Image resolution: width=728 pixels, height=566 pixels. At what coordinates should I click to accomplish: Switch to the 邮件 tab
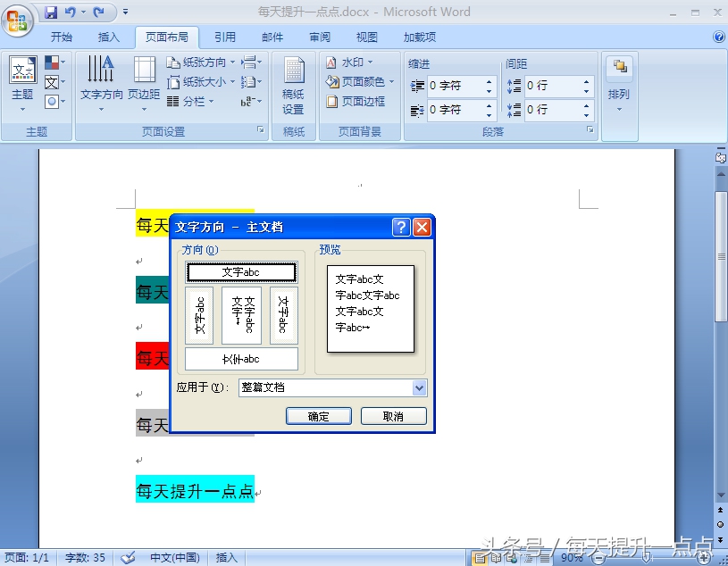[272, 37]
